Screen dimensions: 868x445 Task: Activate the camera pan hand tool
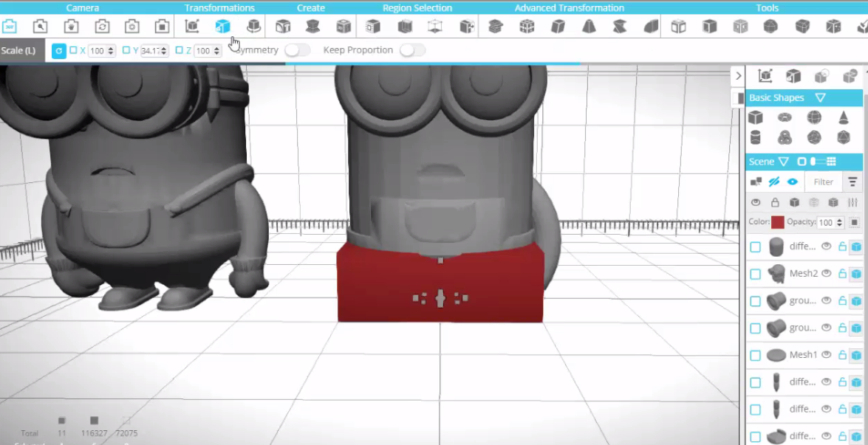(71, 26)
